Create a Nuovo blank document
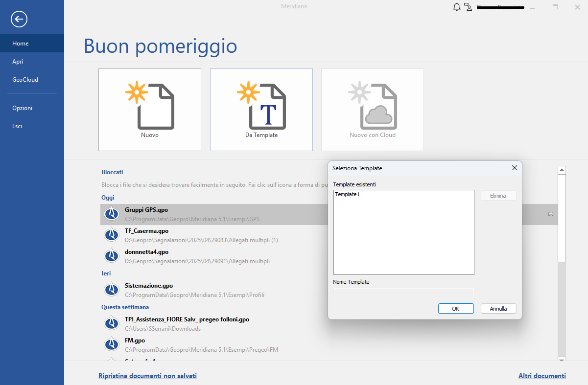588x385 pixels. pyautogui.click(x=150, y=110)
